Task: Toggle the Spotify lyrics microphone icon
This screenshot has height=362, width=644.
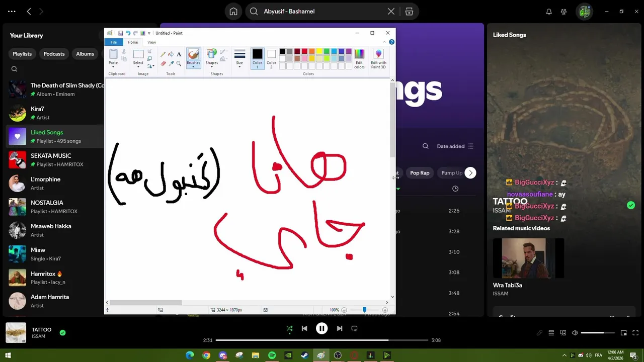Action: tap(539, 333)
